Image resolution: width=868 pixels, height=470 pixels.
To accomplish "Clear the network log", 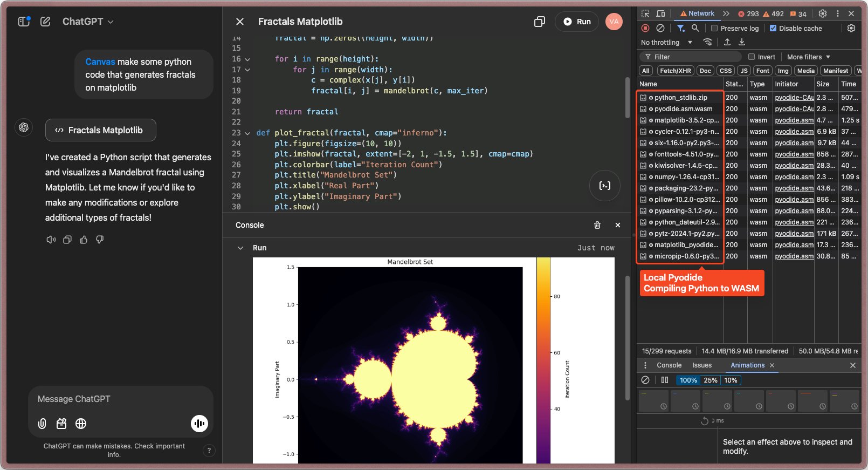I will (x=660, y=28).
